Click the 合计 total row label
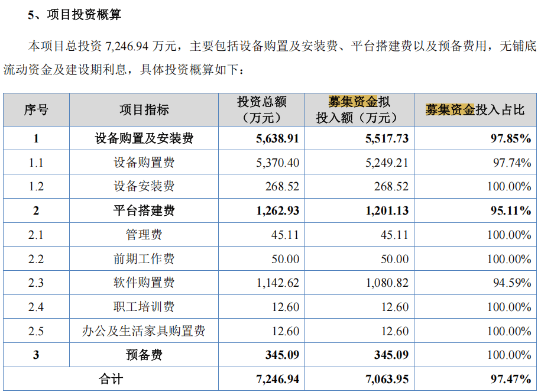The height and width of the screenshot is (392, 541). 111,379
